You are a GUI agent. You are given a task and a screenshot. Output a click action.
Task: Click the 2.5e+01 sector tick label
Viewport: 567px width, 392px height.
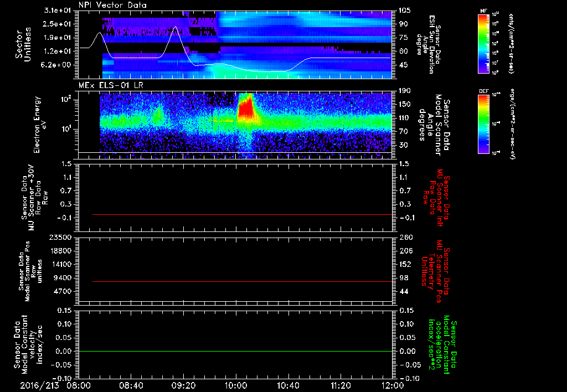click(x=58, y=24)
